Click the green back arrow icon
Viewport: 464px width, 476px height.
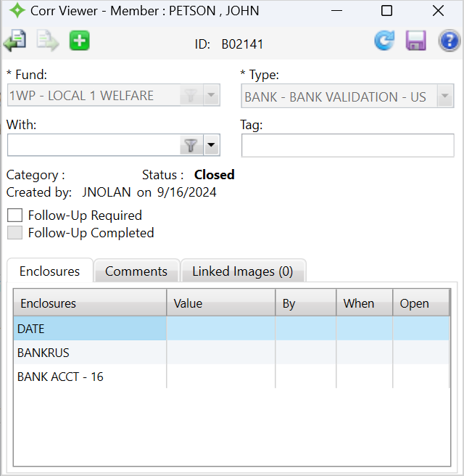click(14, 41)
